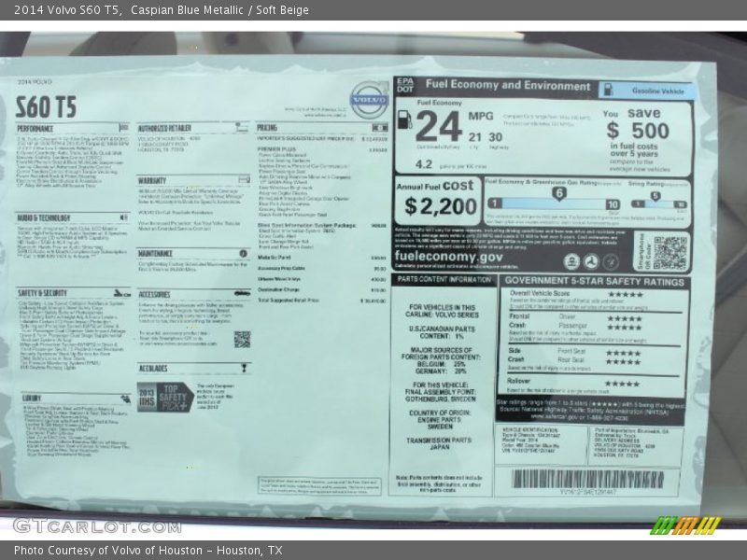
Task: Click the fuel pump icon beside 24 MPG
Action: point(404,119)
